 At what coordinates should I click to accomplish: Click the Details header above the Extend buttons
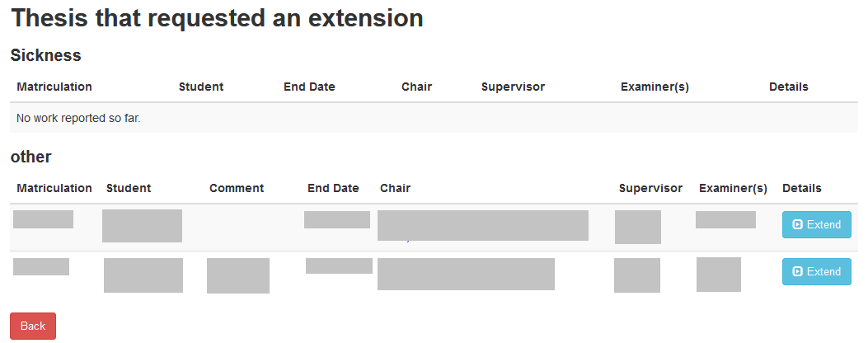tap(801, 188)
